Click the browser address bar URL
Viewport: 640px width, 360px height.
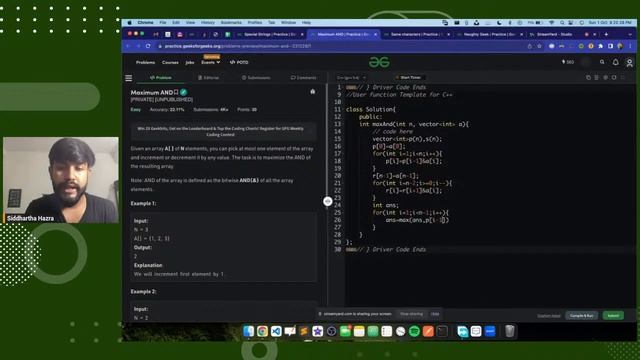point(238,46)
